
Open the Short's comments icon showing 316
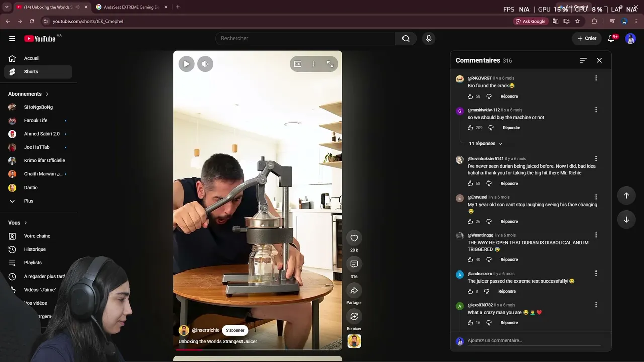pyautogui.click(x=354, y=264)
